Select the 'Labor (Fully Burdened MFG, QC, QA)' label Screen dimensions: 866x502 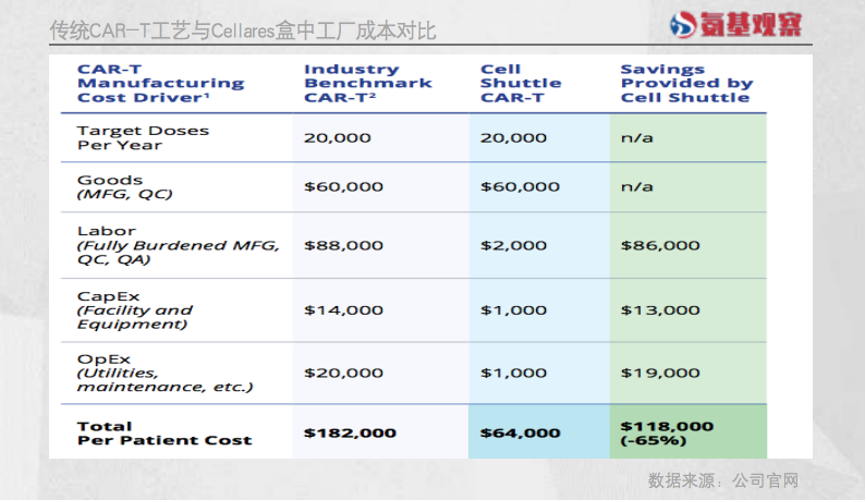point(178,245)
